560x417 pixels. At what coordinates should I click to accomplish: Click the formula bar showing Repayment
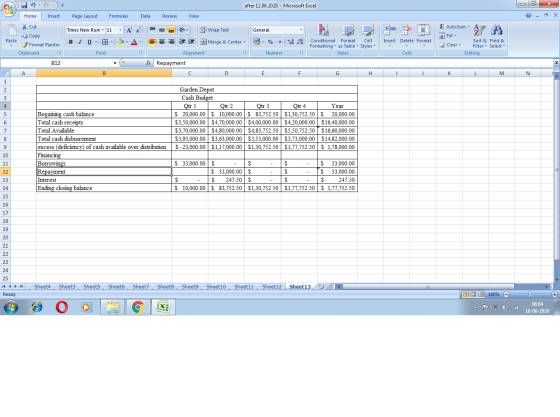pos(354,63)
